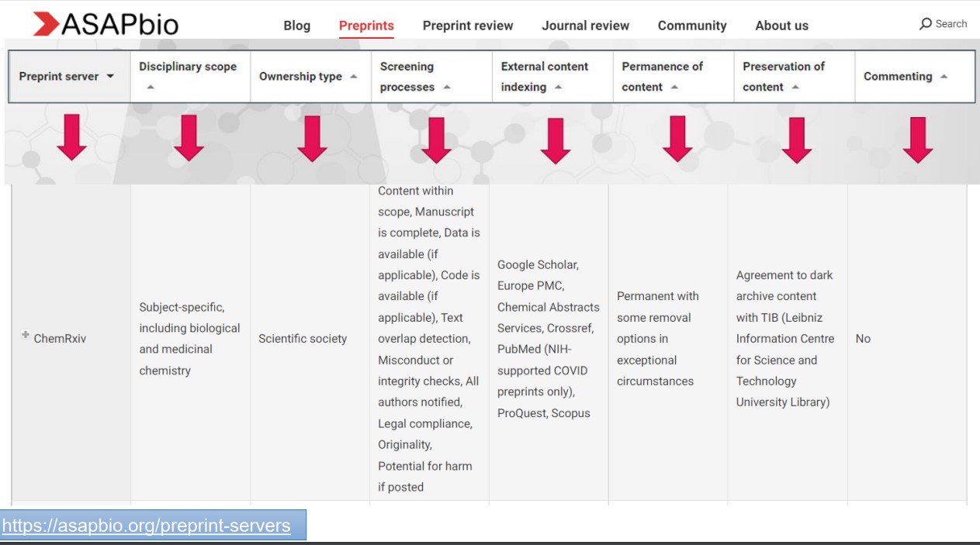Click red arrow under Screening processes

click(436, 140)
